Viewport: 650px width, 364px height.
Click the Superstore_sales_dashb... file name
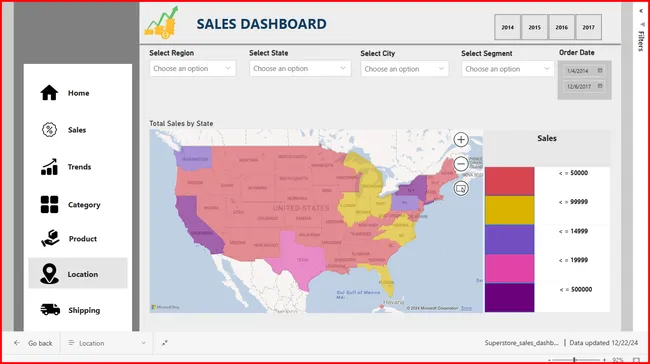522,343
